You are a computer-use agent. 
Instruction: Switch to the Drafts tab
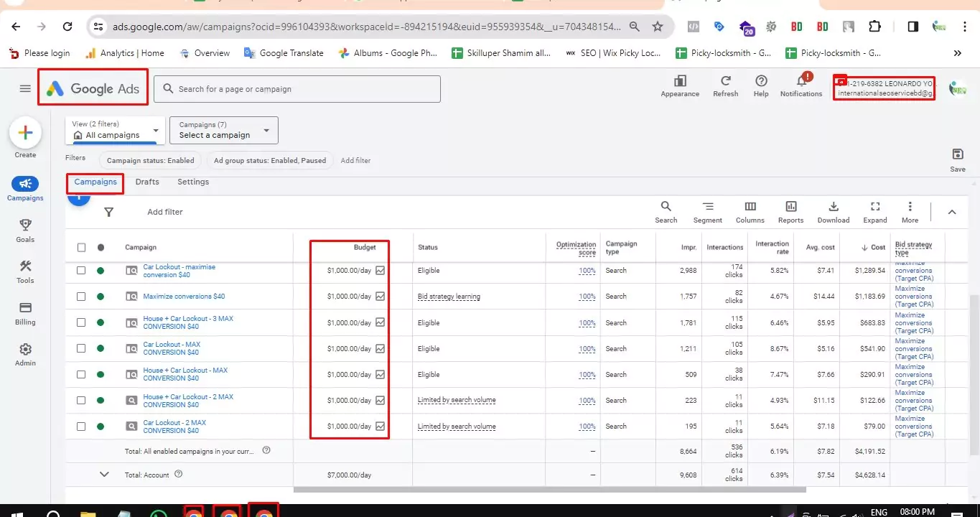pos(147,182)
